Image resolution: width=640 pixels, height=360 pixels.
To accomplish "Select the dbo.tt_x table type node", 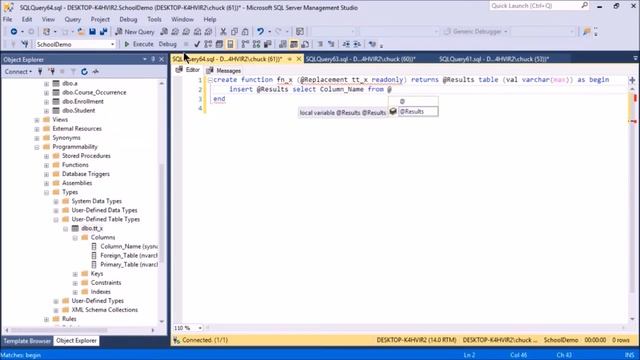I will (87, 229).
